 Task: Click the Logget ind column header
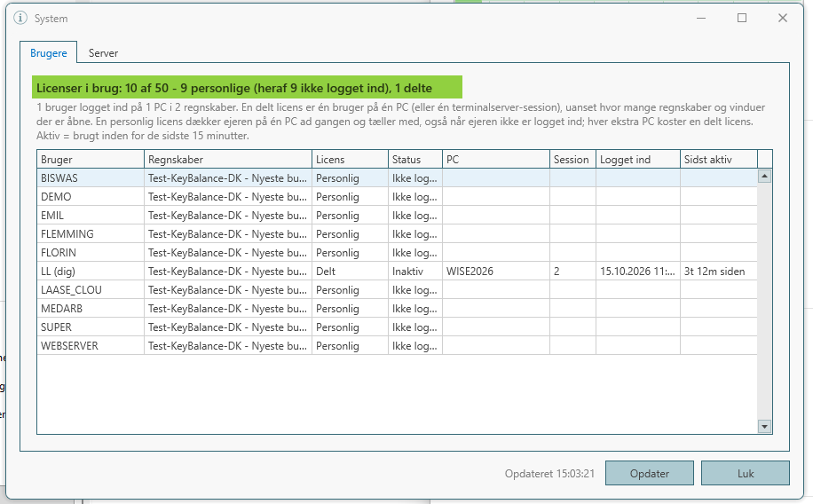coord(638,159)
